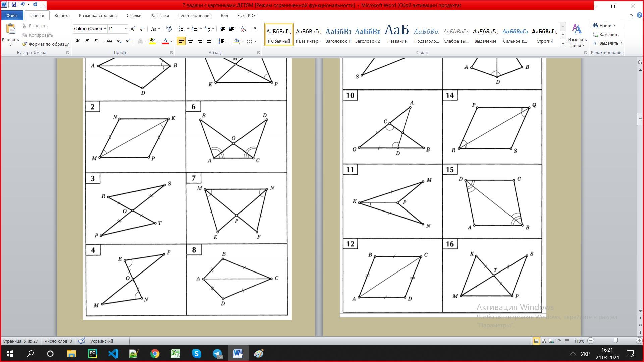Image resolution: width=644 pixels, height=362 pixels.
Task: Expand the styles gallery list
Action: (563, 43)
